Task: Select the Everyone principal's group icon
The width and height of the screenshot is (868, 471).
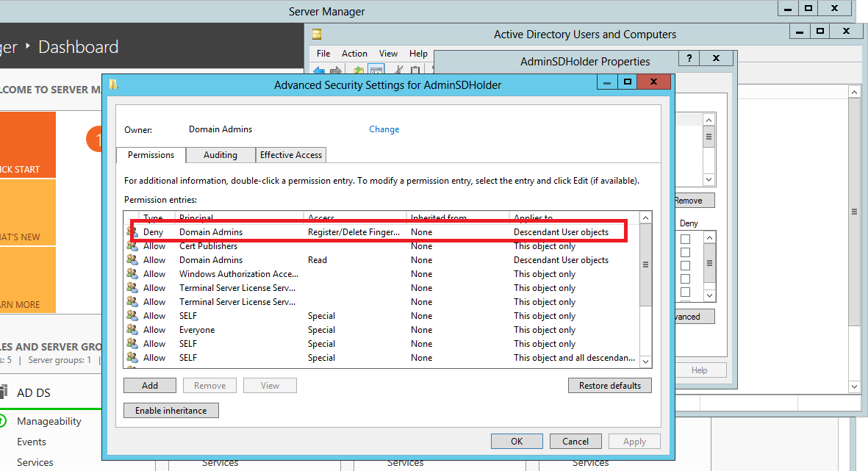Action: coord(132,330)
